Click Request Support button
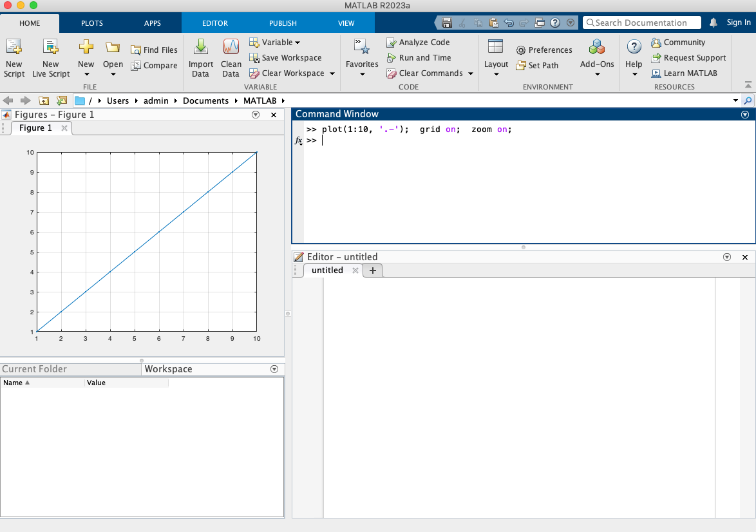Viewport: 756px width, 532px height. 688,58
